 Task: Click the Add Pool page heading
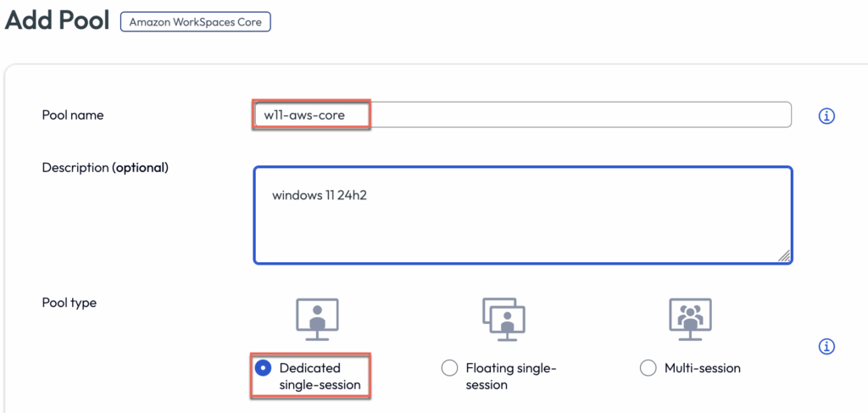click(x=57, y=20)
